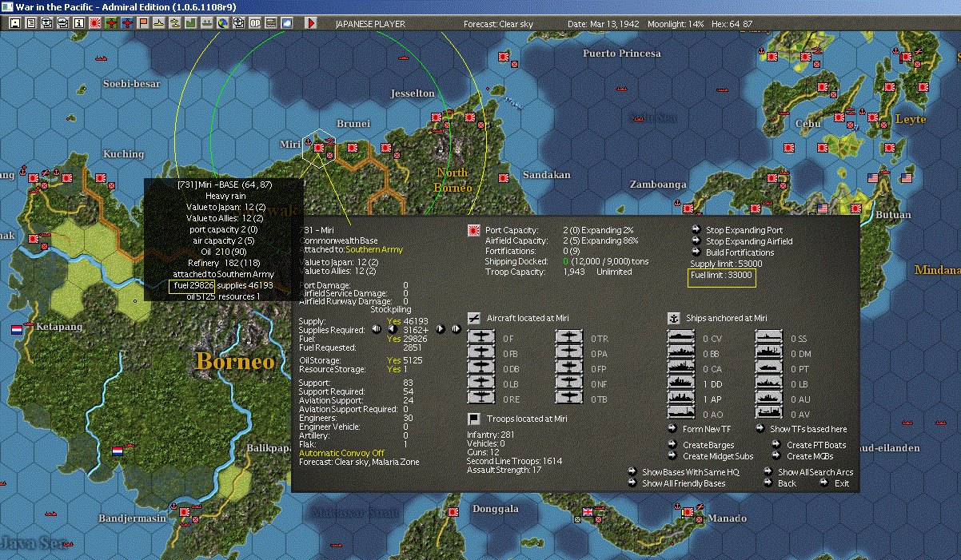The height and width of the screenshot is (560, 961).
Task: Click the oiler (AO) ship icon
Action: point(682,413)
